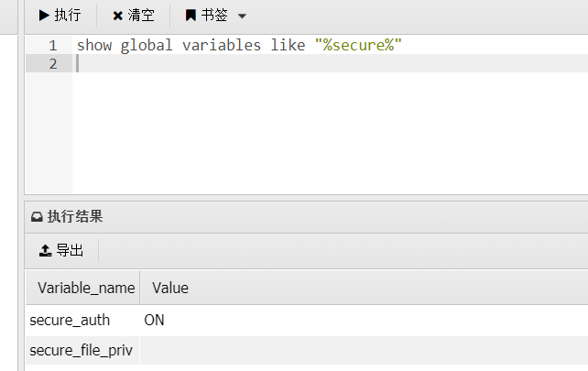Click the 导出 text label

70,250
